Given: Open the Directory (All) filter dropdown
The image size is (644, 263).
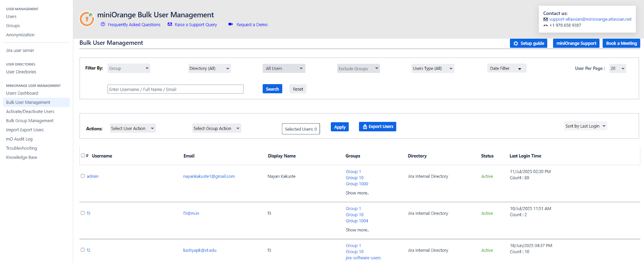Looking at the screenshot, I should point(209,68).
